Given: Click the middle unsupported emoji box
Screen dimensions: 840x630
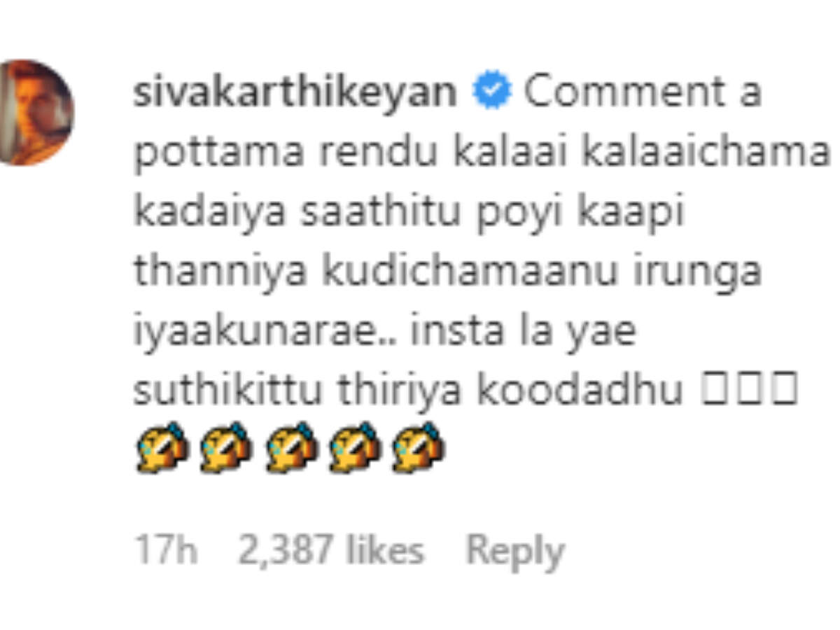Looking at the screenshot, I should (749, 391).
